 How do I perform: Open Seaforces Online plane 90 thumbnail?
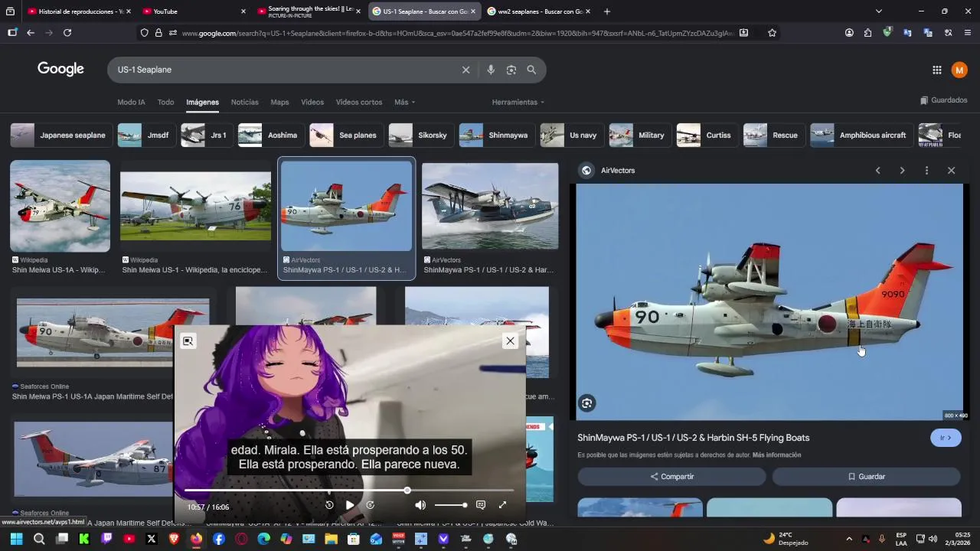[x=113, y=333]
